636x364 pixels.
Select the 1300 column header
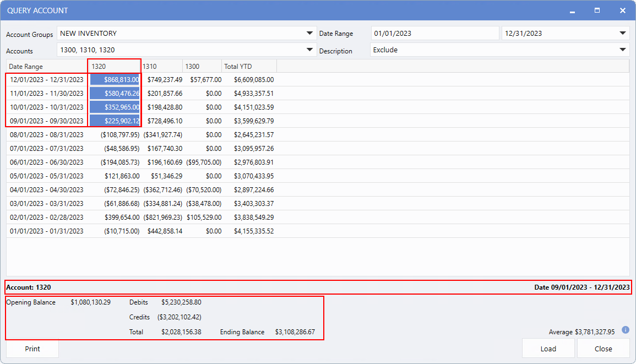[x=202, y=66]
